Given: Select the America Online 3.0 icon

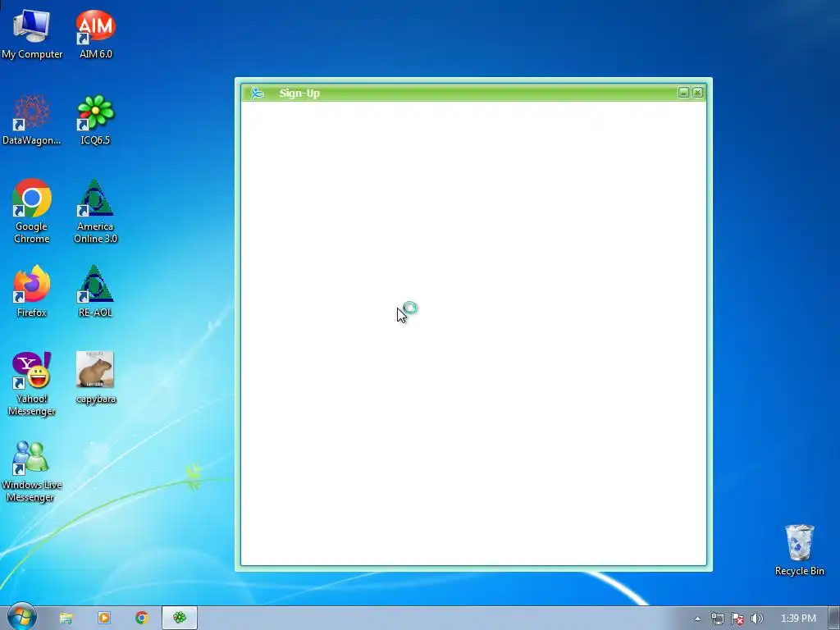Looking at the screenshot, I should [95, 211].
